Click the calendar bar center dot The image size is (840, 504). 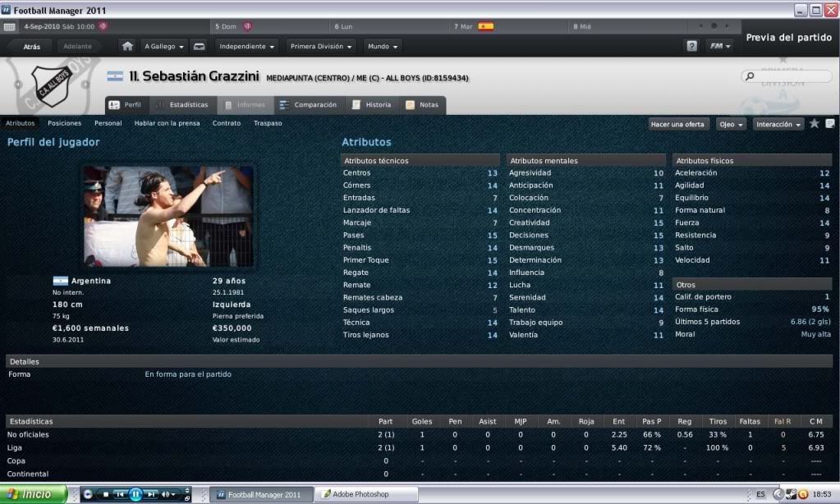714,25
